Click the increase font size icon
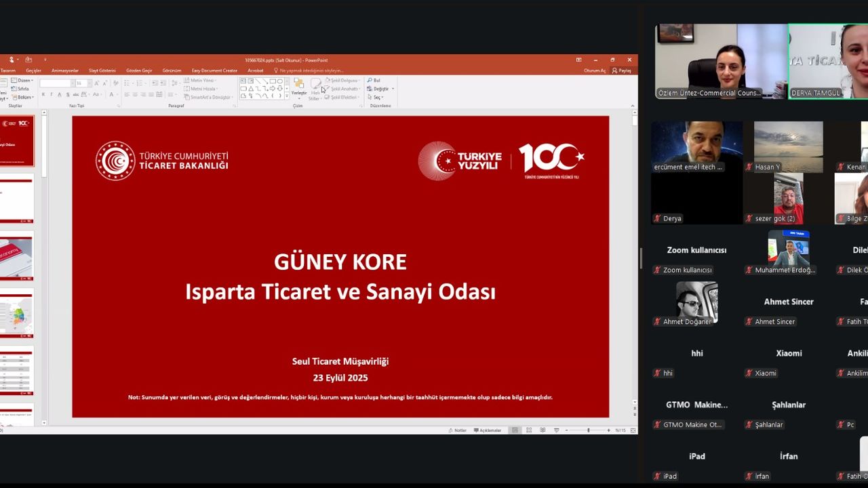 [97, 83]
